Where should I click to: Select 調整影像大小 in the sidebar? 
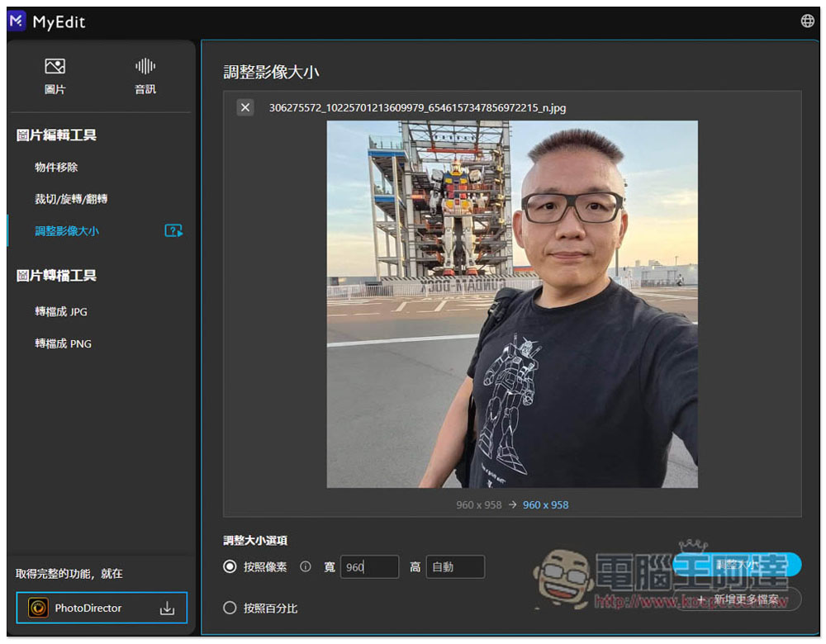pos(67,231)
